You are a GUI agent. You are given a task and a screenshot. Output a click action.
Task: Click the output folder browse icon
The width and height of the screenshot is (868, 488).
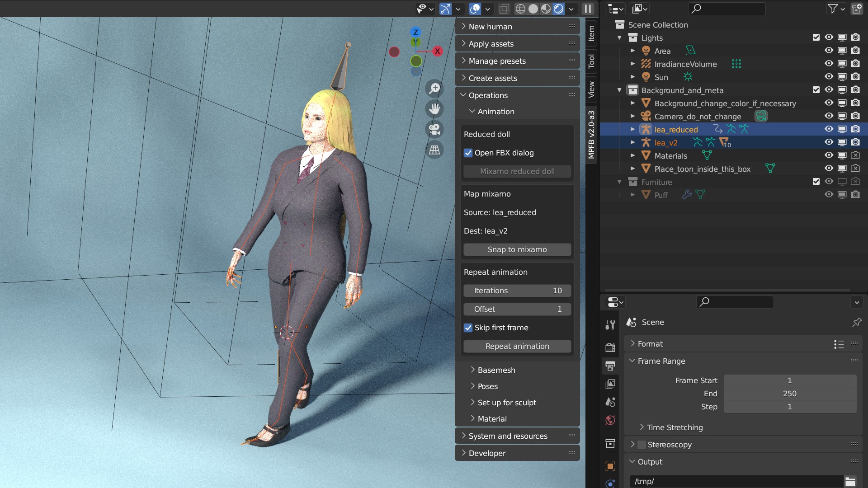(850, 481)
